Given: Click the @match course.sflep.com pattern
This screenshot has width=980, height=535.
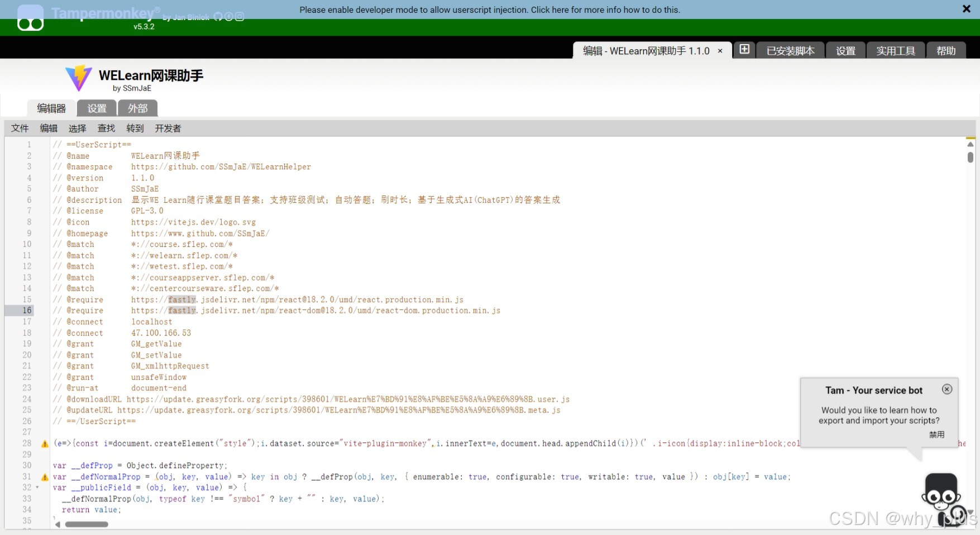Looking at the screenshot, I should 182,245.
